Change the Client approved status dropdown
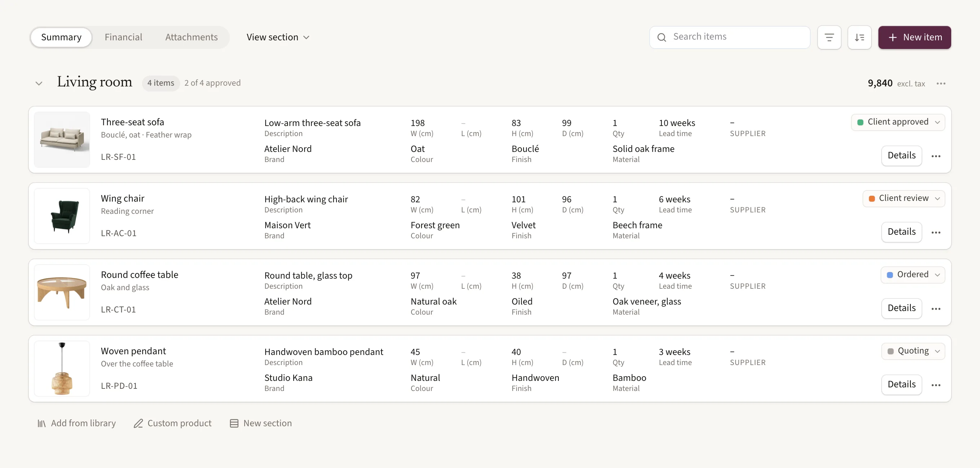 click(x=898, y=122)
